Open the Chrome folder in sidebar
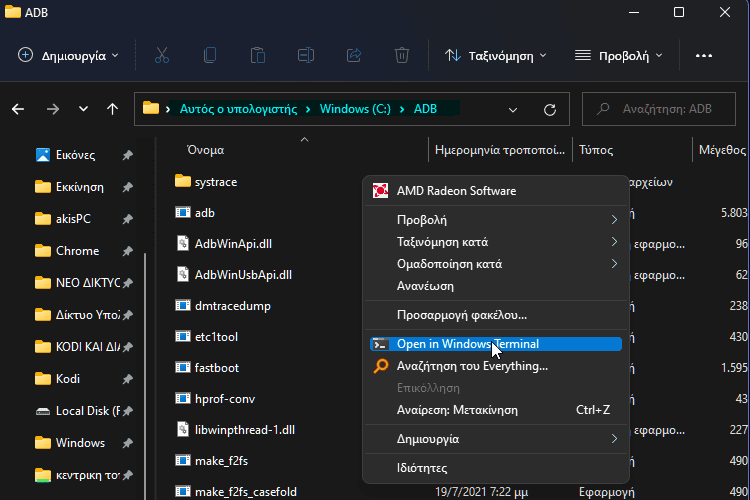This screenshot has width=750, height=500. tap(77, 251)
